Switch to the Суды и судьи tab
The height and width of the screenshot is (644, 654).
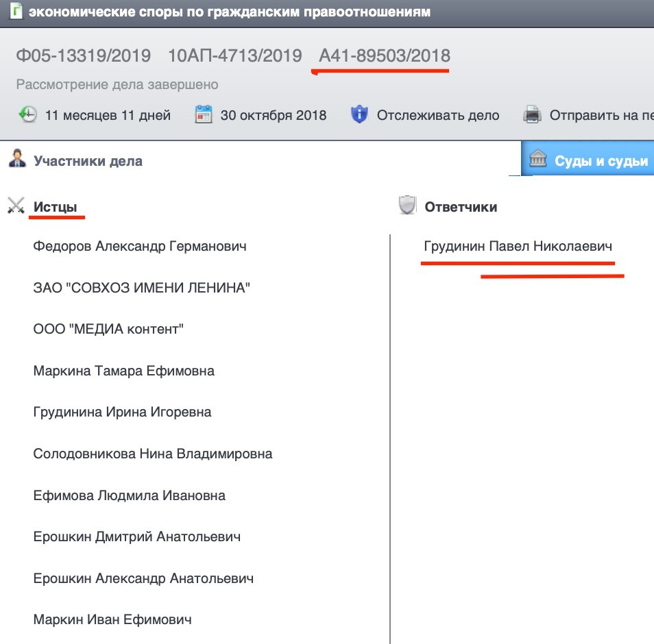[x=601, y=161]
